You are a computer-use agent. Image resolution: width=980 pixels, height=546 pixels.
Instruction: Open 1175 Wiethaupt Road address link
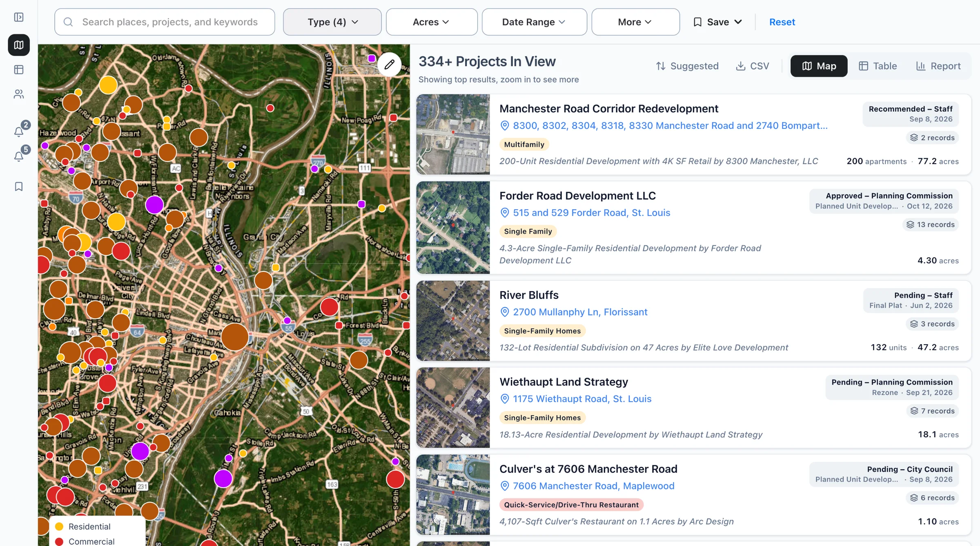tap(582, 399)
